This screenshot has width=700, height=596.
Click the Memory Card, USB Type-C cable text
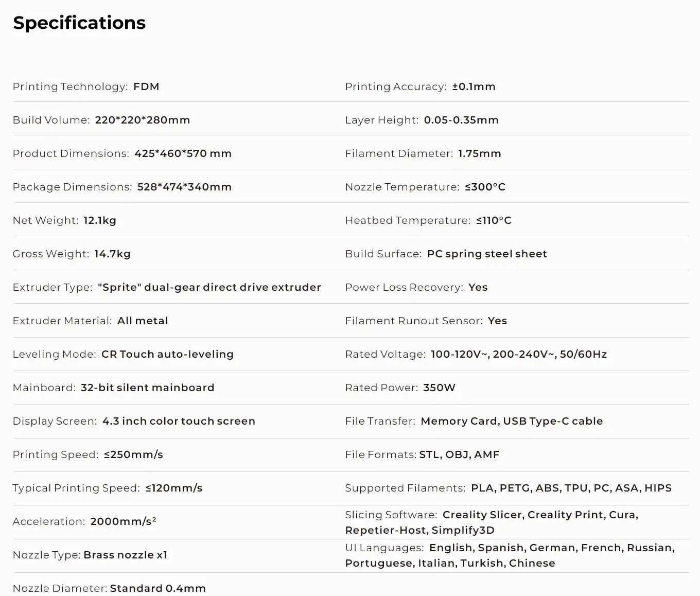pos(512,421)
